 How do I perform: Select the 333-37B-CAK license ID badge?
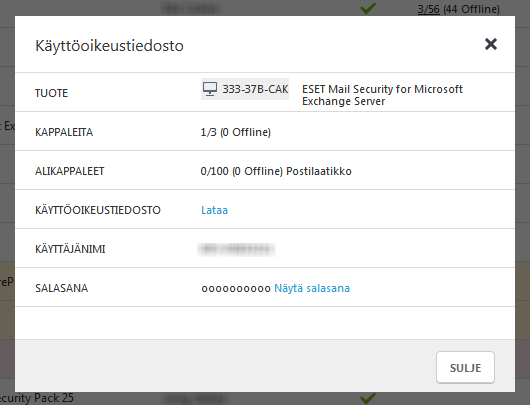pyautogui.click(x=245, y=89)
